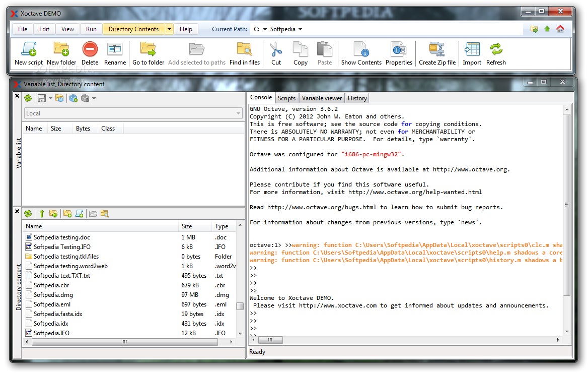Click the console horizontal scrollbar thumb
588x373 pixels.
click(x=270, y=340)
